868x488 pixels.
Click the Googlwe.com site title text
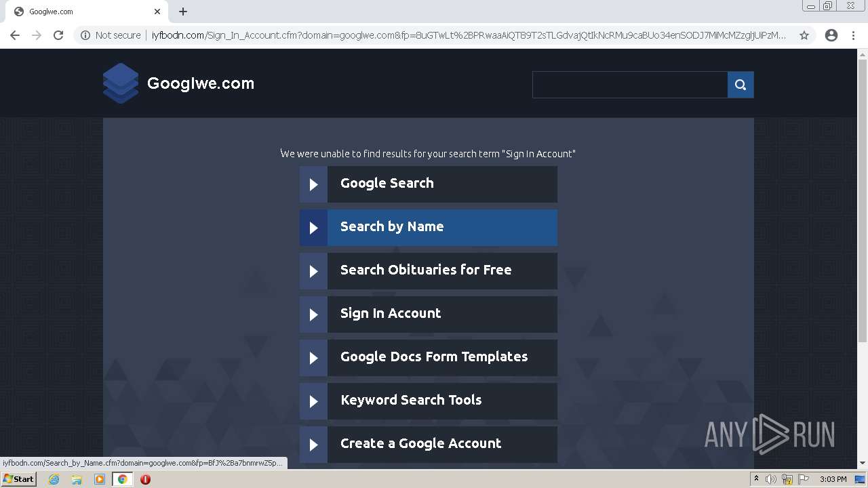point(201,83)
